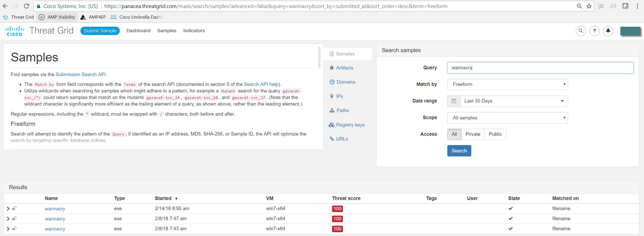Viewport: 644px width, 236px height.
Task: Click the Cisco logo in header
Action: 15,31
